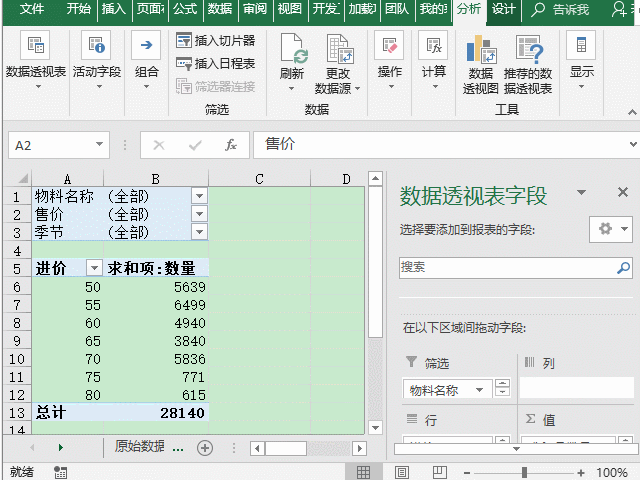Collapse the ribbon with the chevron
The height and width of the screenshot is (480, 640).
(632, 112)
